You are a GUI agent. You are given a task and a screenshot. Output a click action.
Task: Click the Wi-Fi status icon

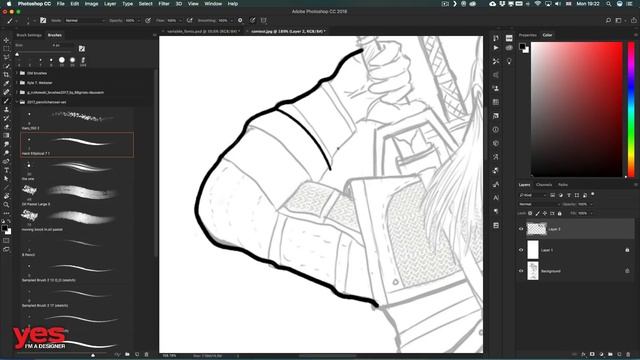tap(538, 4)
